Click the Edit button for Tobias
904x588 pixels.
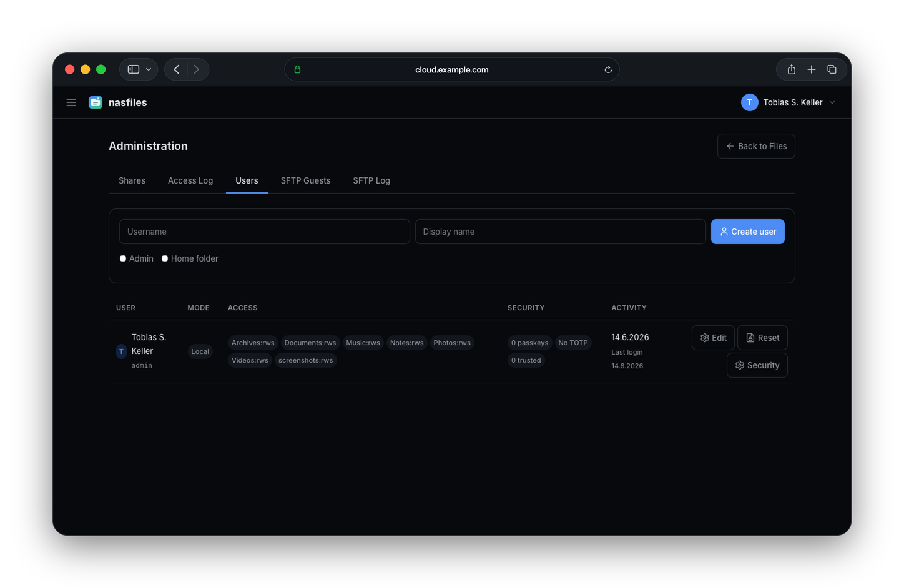(713, 338)
